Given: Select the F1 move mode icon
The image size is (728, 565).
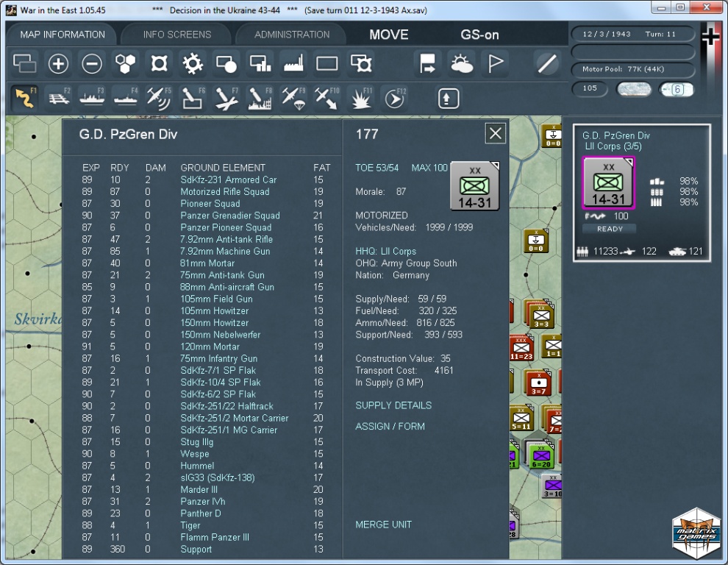Looking at the screenshot, I should pyautogui.click(x=25, y=98).
